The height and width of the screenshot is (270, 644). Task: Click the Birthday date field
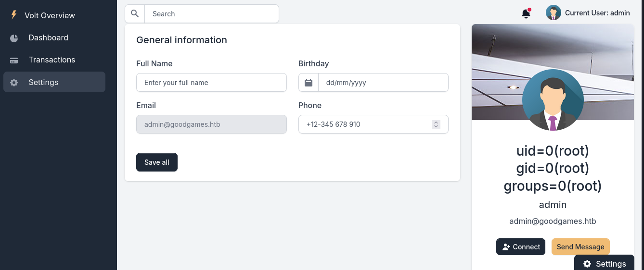pyautogui.click(x=383, y=83)
